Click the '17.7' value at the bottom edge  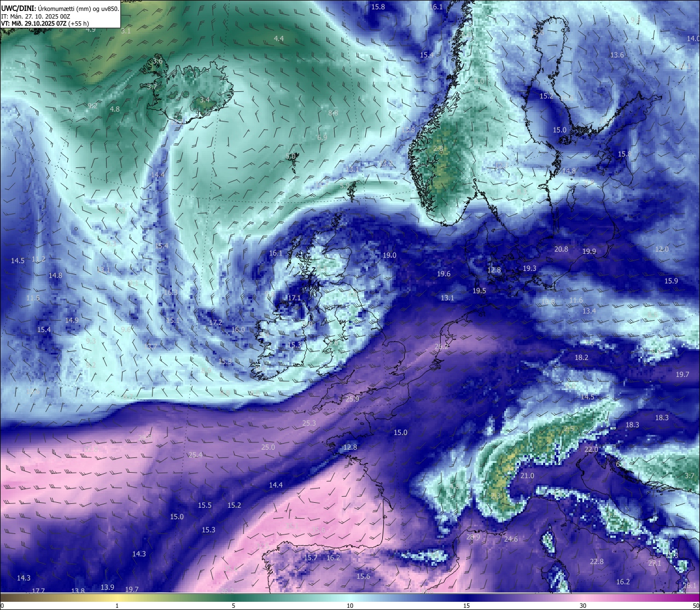pyautogui.click(x=38, y=591)
